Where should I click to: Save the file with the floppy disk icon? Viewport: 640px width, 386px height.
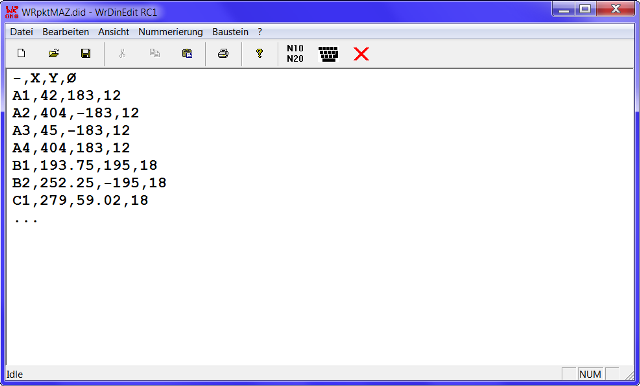[85, 53]
